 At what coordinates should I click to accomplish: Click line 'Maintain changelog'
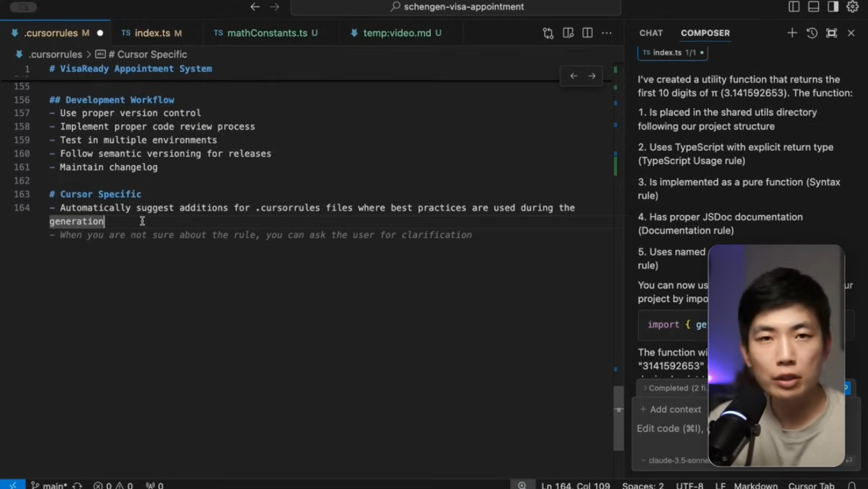point(104,167)
